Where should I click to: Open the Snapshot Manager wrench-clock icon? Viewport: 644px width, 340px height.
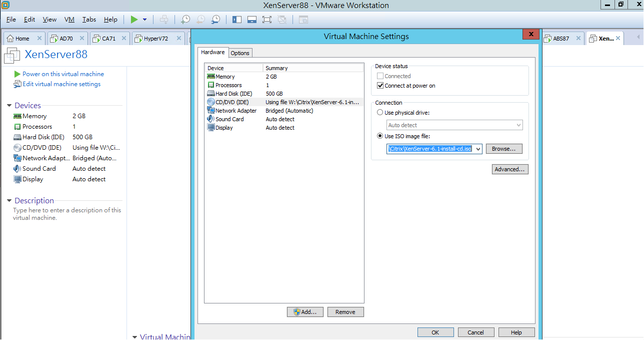215,20
